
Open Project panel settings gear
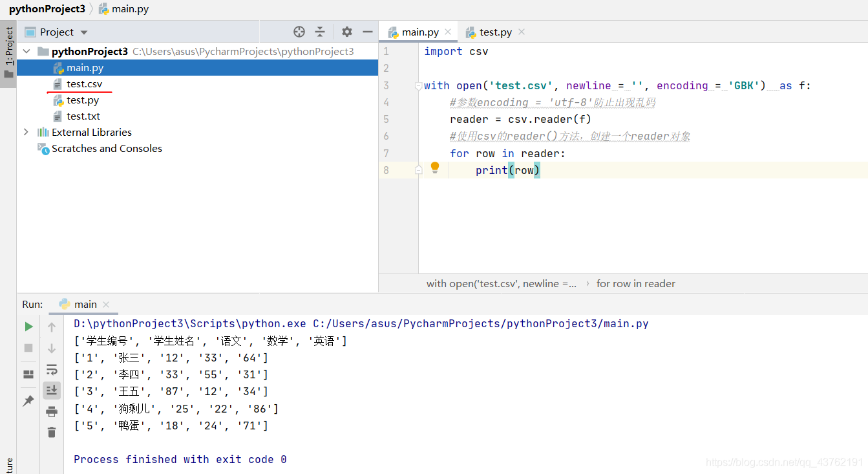coord(347,32)
